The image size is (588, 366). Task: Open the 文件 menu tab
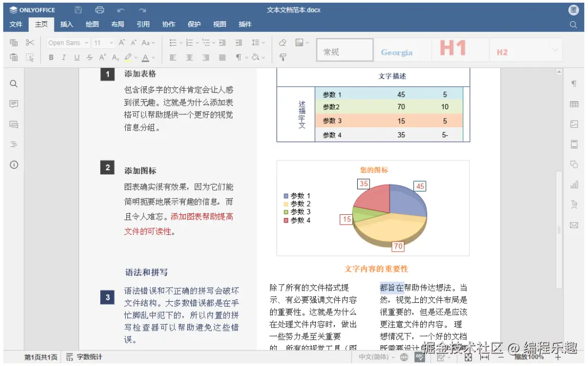coord(16,24)
